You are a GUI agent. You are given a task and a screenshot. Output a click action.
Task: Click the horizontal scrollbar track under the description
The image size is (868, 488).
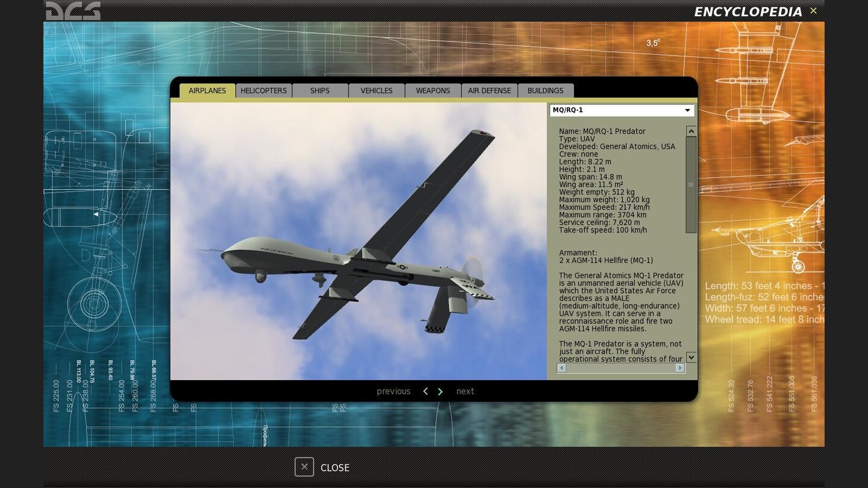pyautogui.click(x=621, y=368)
